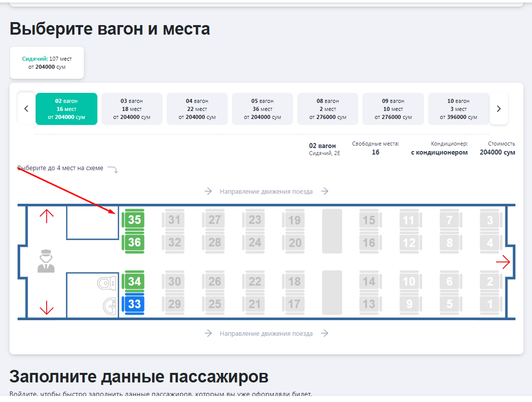Viewport: 532px width, 402px height.
Task: Click the washbasin icon below the toilet
Action: pos(109,305)
